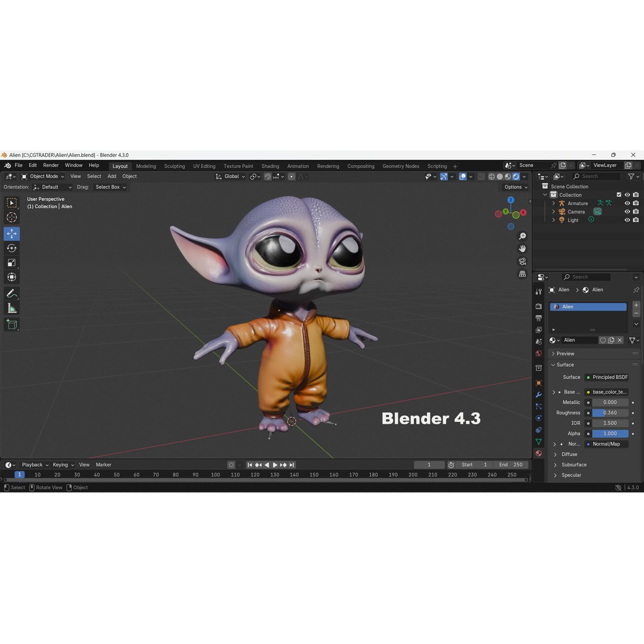
Task: Play the animation forward
Action: [275, 465]
